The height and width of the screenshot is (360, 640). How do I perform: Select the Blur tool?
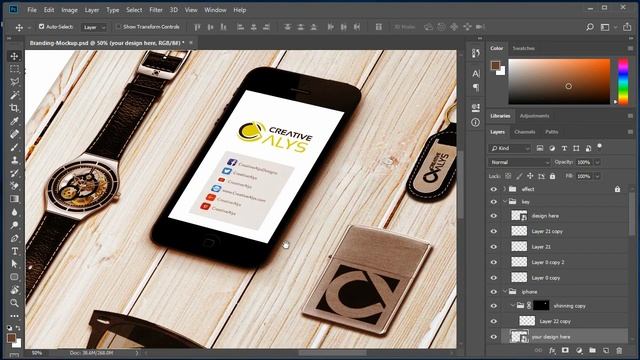click(x=14, y=212)
